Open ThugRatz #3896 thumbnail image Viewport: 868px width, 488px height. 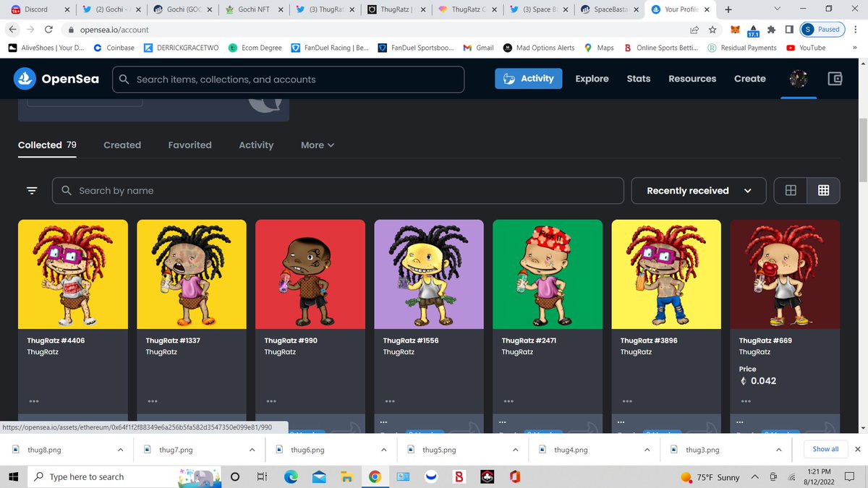pyautogui.click(x=666, y=275)
